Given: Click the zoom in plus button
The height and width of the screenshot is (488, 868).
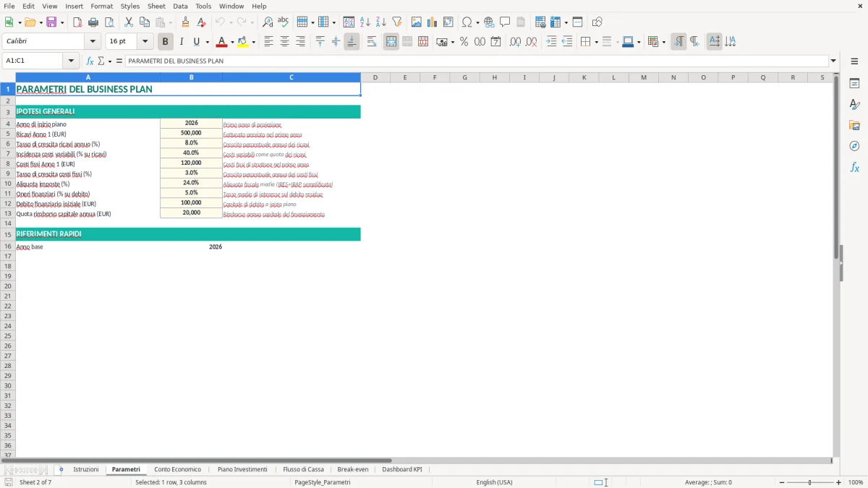Looking at the screenshot, I should point(838,482).
